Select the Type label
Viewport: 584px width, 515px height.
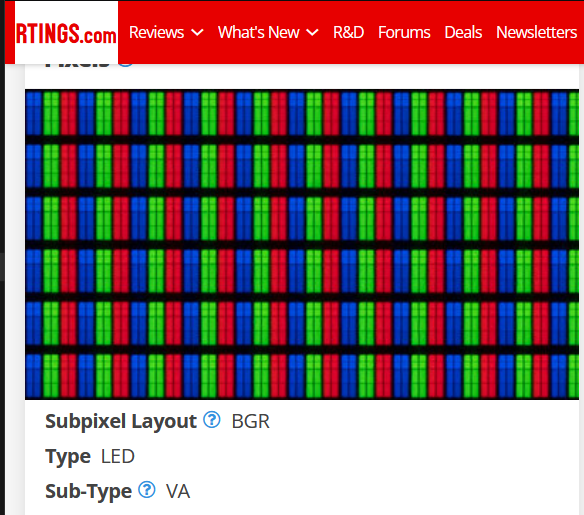pyautogui.click(x=68, y=457)
